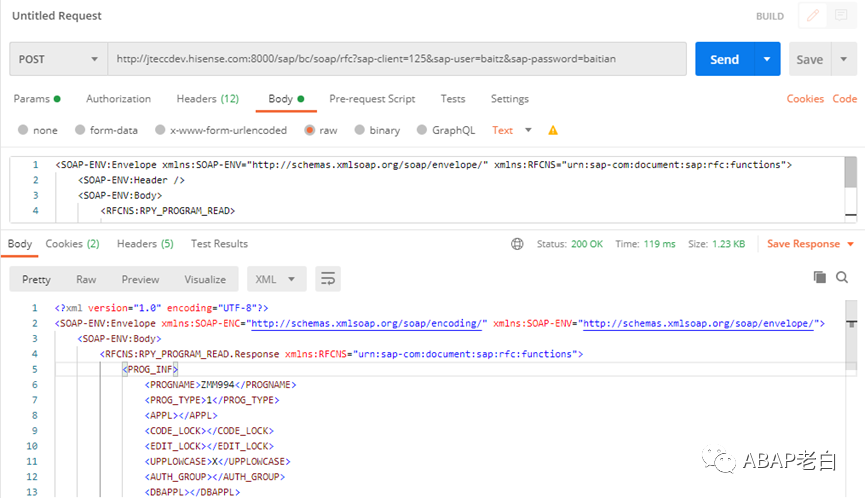Choose x-www-form-urlencoded body type
The height and width of the screenshot is (498, 865).
(160, 130)
